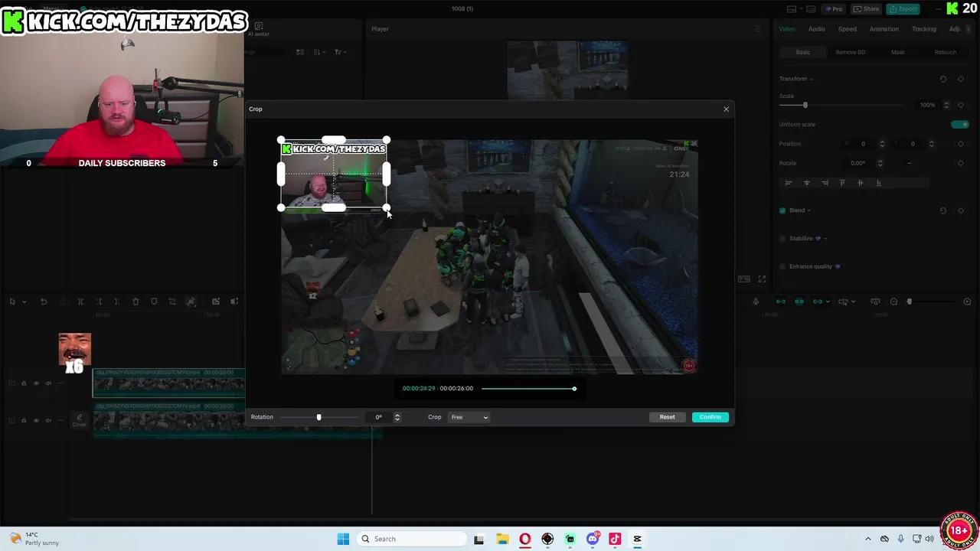Click the marker shield icon in timeline toolbar
This screenshot has width=980, height=551.
(x=154, y=302)
